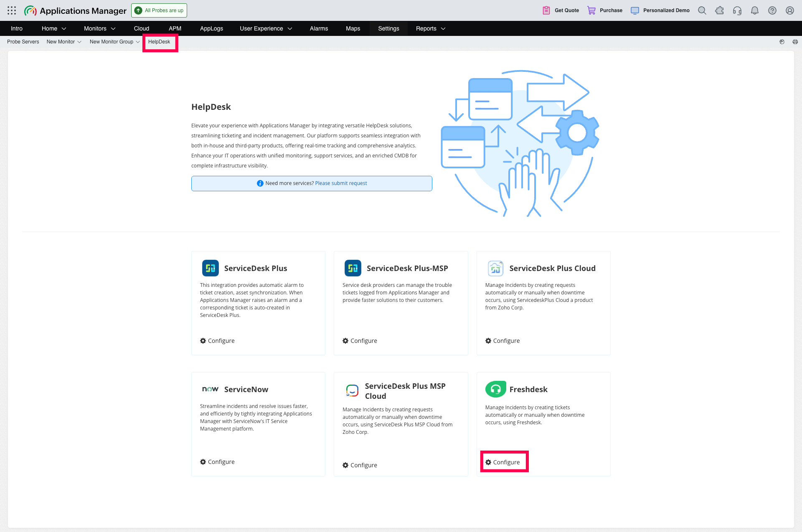Click the help question mark icon

[x=772, y=10]
